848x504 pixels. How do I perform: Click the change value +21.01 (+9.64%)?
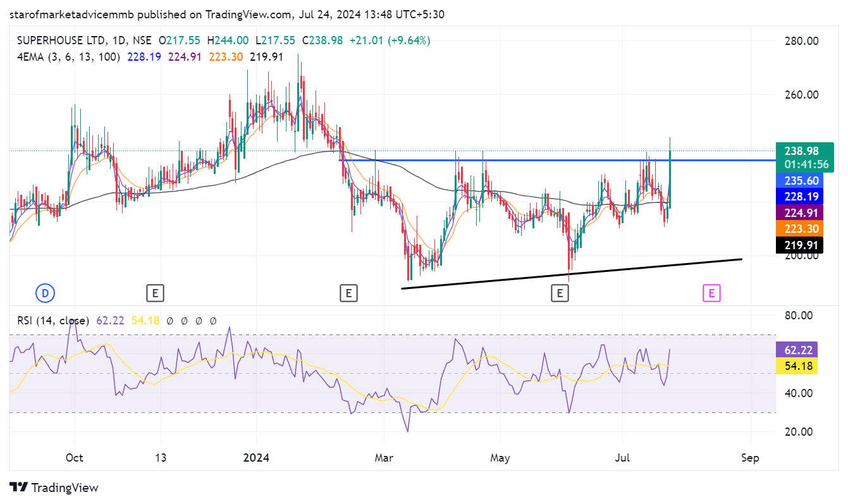click(x=389, y=40)
